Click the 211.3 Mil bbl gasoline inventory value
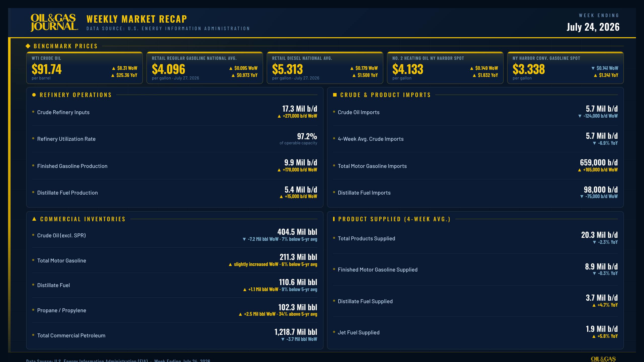The height and width of the screenshot is (362, 644). [298, 257]
